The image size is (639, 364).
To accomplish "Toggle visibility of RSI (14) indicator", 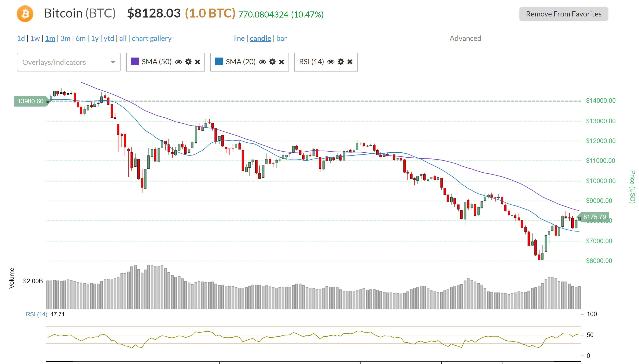I will [x=331, y=62].
